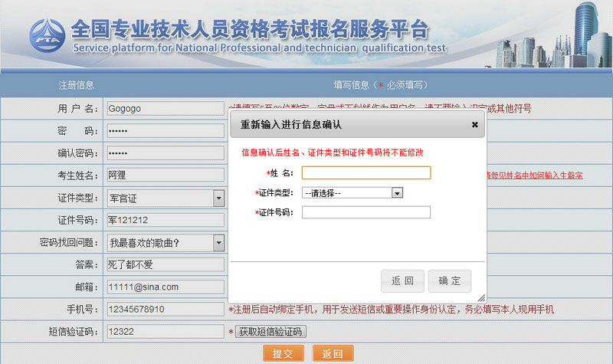Open the 请选择 证件类型 dropdown in dialog

pyautogui.click(x=352, y=193)
